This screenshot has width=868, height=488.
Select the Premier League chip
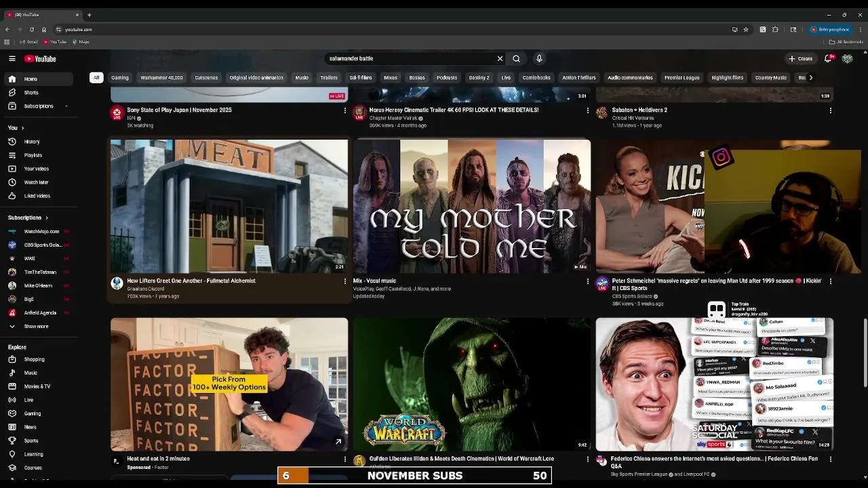pyautogui.click(x=682, y=78)
